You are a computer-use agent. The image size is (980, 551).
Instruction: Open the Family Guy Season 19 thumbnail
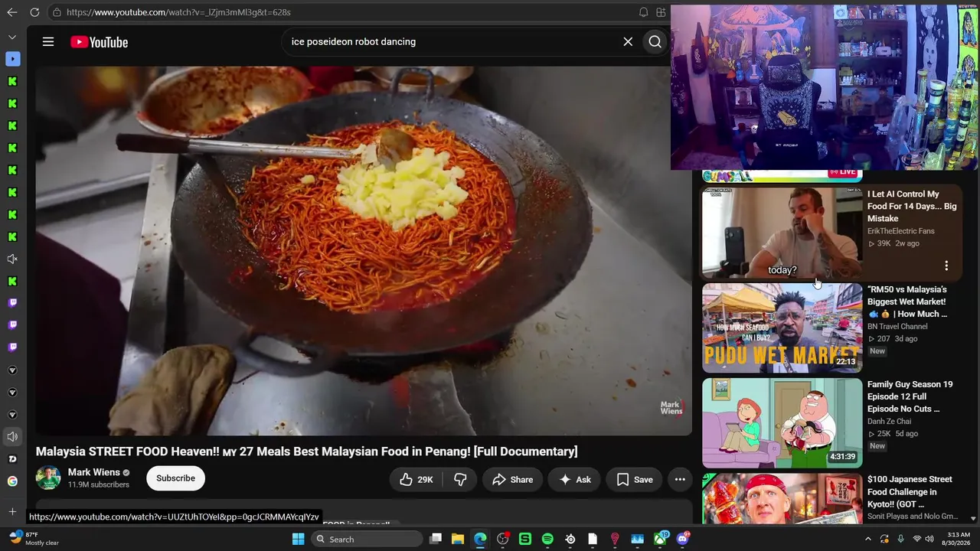tap(782, 422)
